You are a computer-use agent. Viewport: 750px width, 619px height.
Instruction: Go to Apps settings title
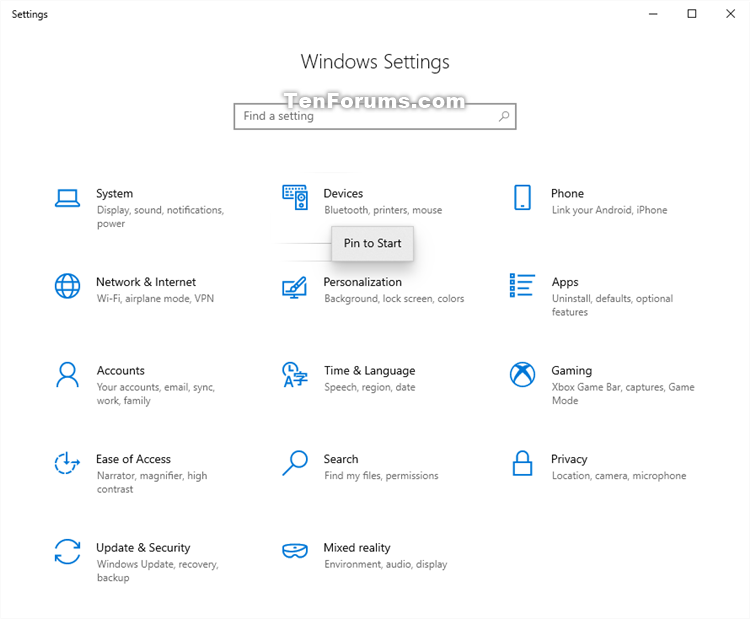565,283
